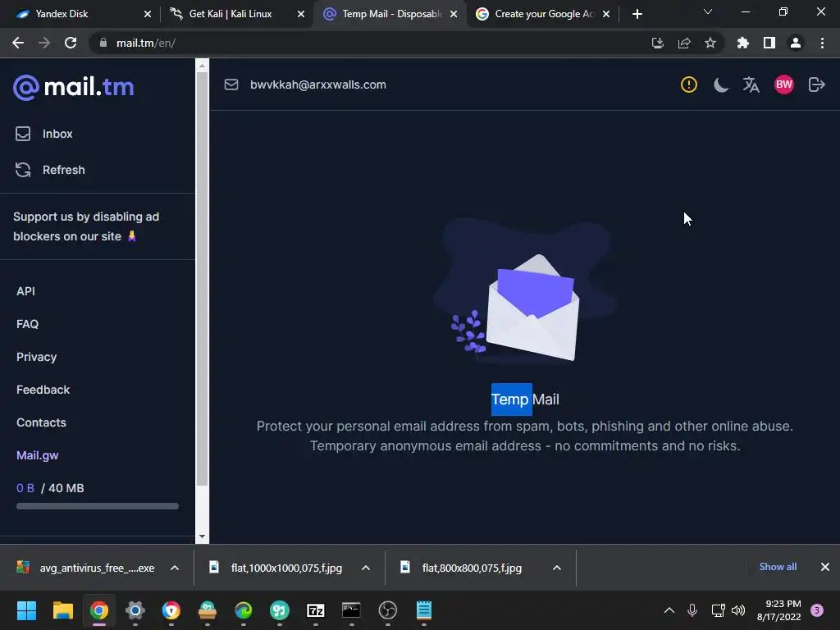The height and width of the screenshot is (630, 840).
Task: Refresh the mailbox from sidebar
Action: point(50,170)
